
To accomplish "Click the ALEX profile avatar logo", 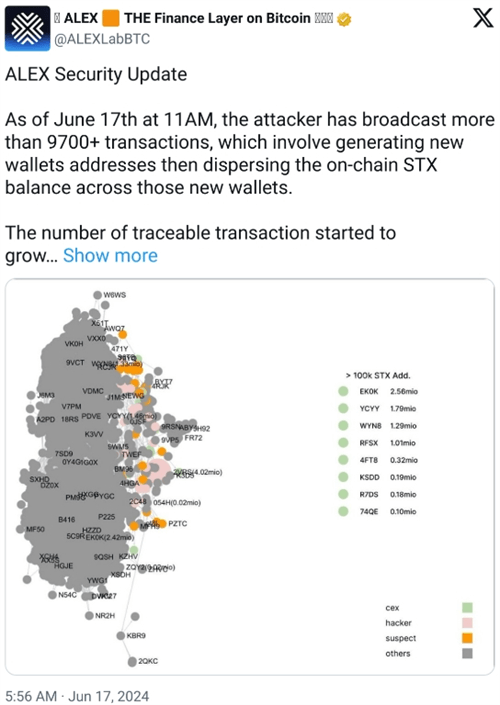I will click(x=27, y=28).
